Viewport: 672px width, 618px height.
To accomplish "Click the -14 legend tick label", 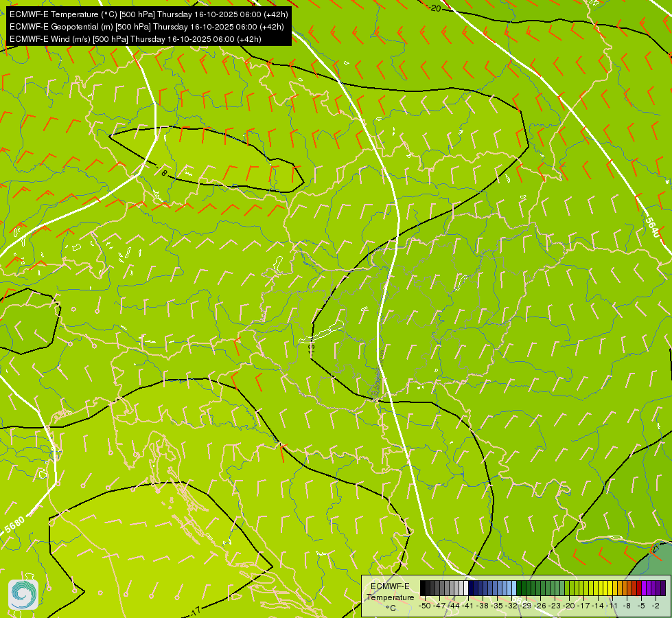I will [x=599, y=606].
